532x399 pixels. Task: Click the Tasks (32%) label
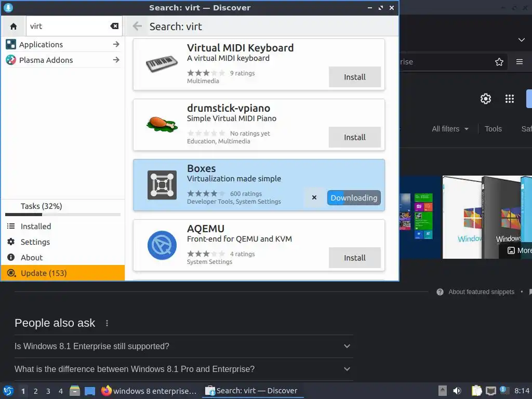41,206
